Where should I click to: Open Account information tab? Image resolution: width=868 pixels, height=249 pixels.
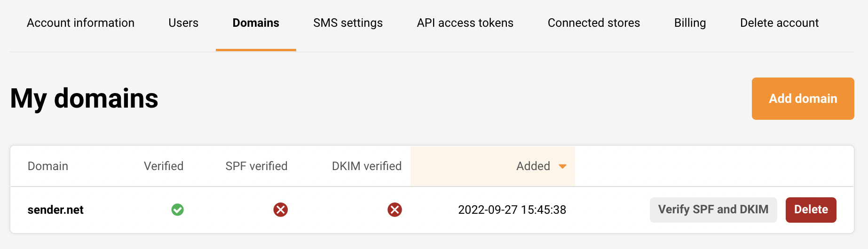[x=80, y=23]
